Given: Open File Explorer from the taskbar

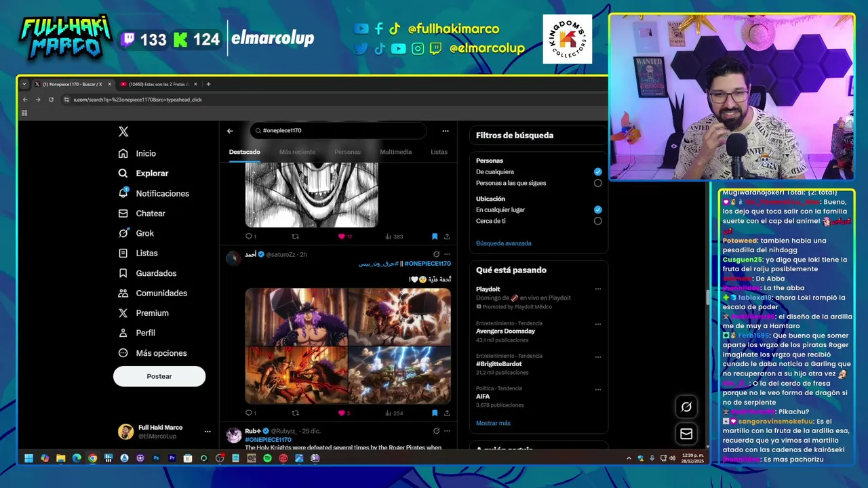Looking at the screenshot, I should [x=60, y=458].
